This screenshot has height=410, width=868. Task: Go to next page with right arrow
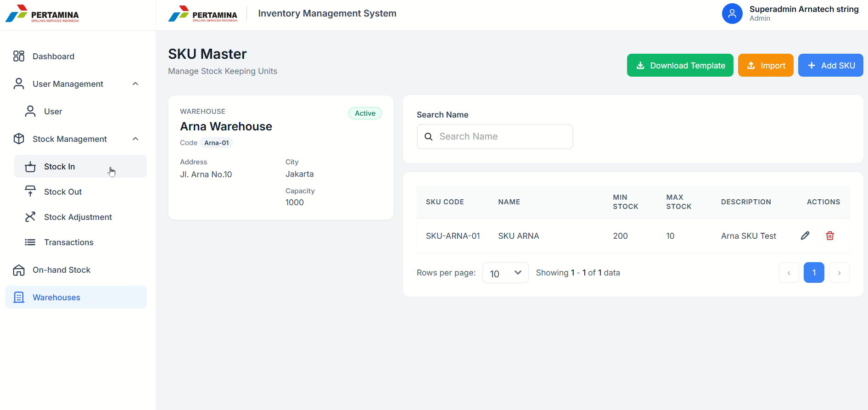(839, 273)
